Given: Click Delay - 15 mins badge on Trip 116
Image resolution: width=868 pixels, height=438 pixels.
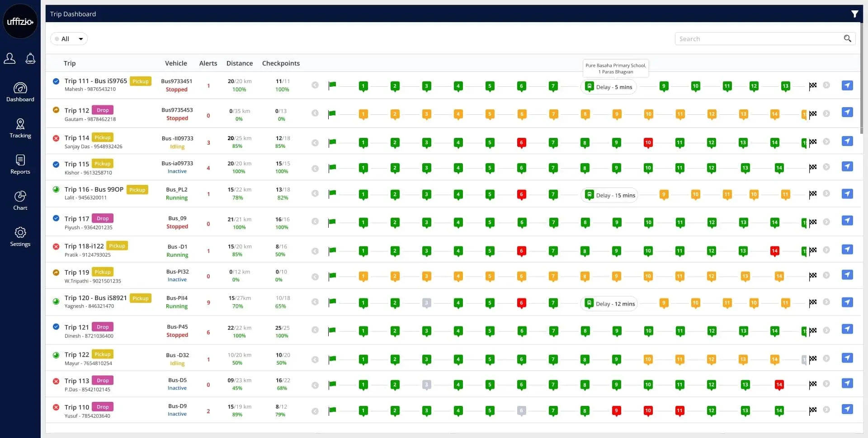Looking at the screenshot, I should pyautogui.click(x=609, y=195).
